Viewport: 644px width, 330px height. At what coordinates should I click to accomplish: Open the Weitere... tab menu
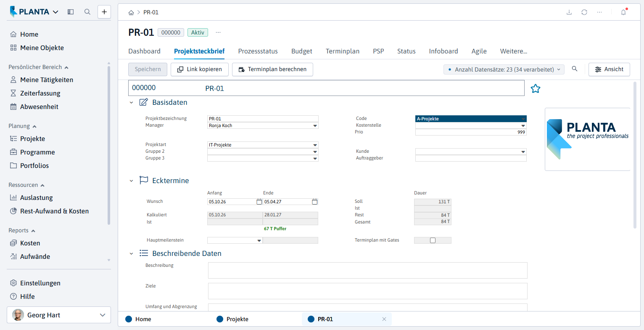[x=514, y=51]
